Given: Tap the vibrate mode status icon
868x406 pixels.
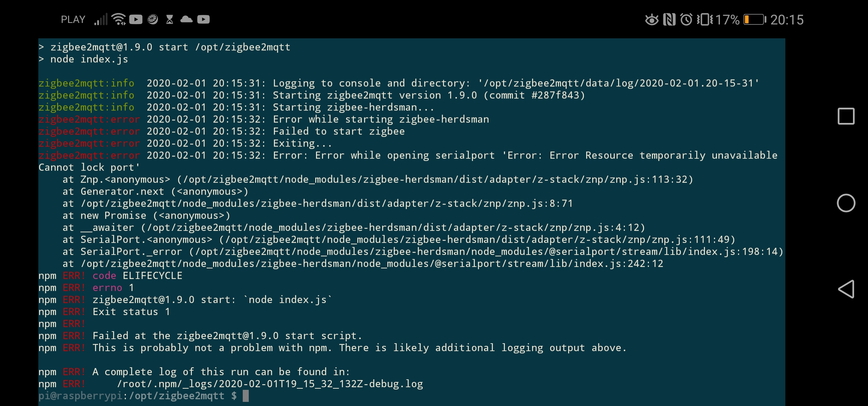Looking at the screenshot, I should pyautogui.click(x=705, y=19).
